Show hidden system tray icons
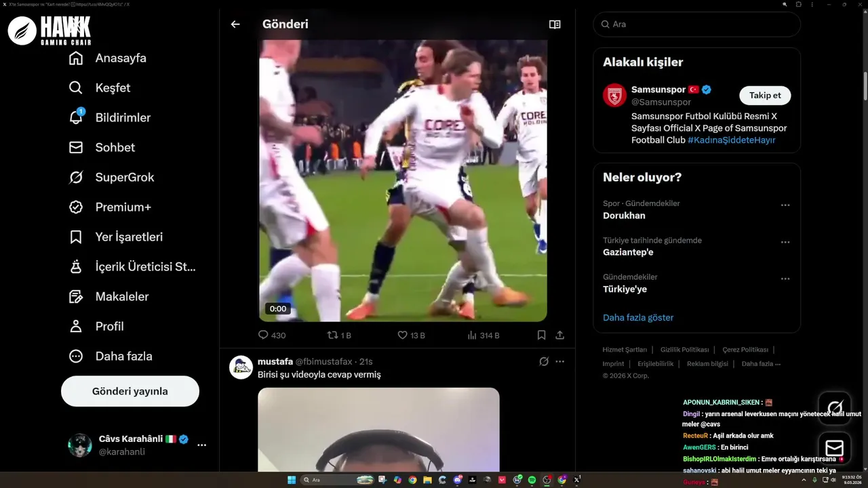The width and height of the screenshot is (868, 488). [x=804, y=480]
